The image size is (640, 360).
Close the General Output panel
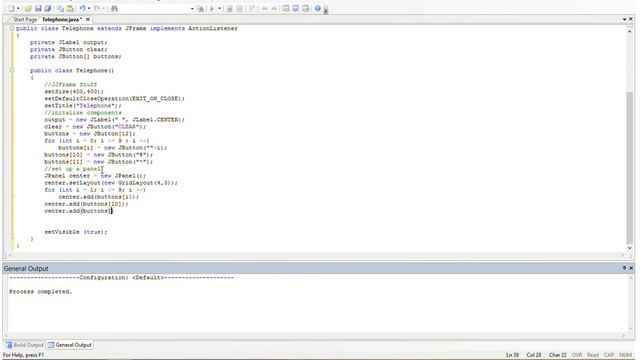pyautogui.click(x=631, y=268)
